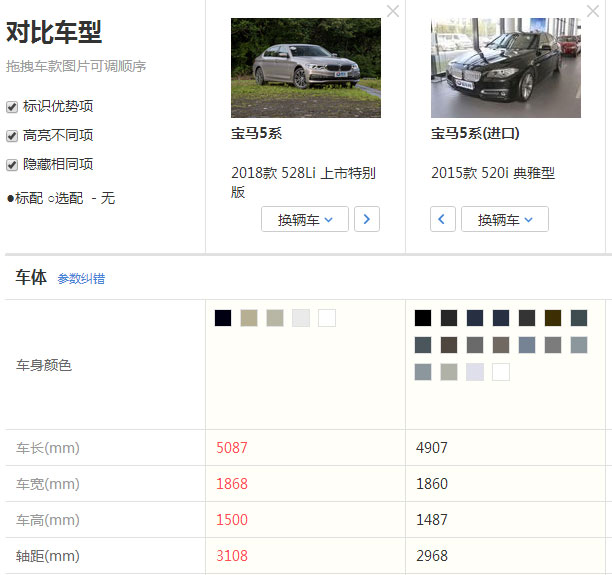Click the 轴距 value 2968
The height and width of the screenshot is (575, 612).
click(432, 555)
